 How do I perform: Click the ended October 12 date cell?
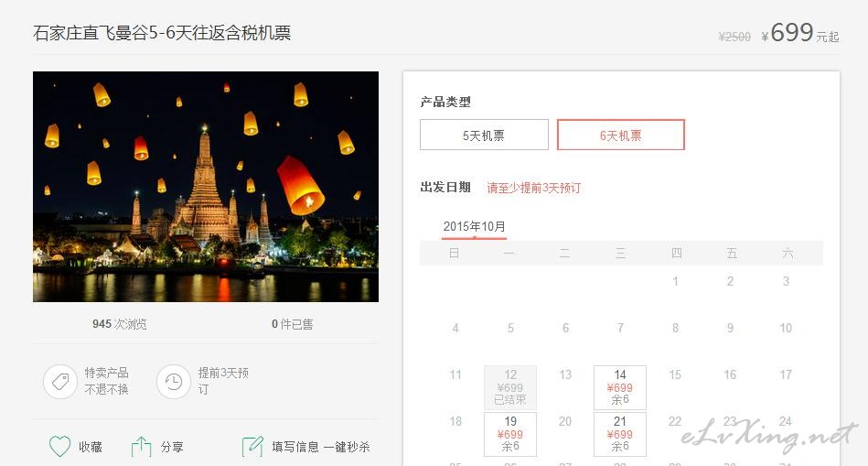point(510,387)
